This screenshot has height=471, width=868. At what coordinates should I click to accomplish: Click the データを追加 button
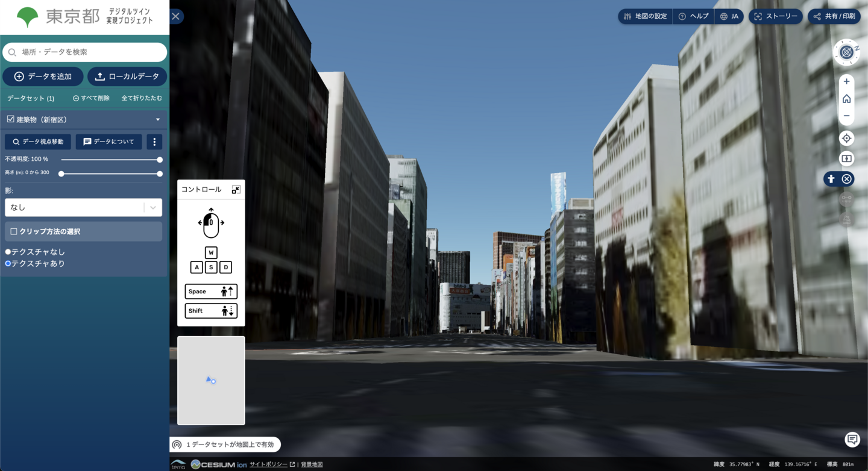pos(43,76)
